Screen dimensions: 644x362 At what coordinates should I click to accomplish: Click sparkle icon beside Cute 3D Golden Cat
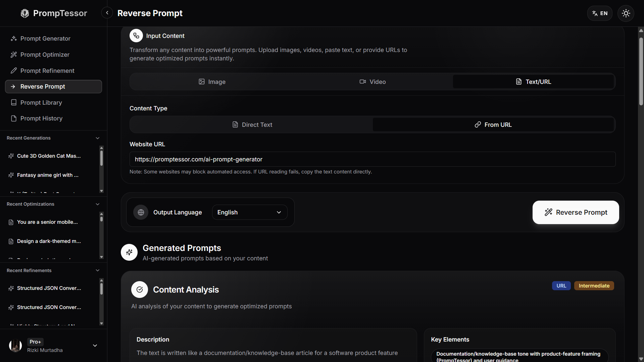pos(11,156)
